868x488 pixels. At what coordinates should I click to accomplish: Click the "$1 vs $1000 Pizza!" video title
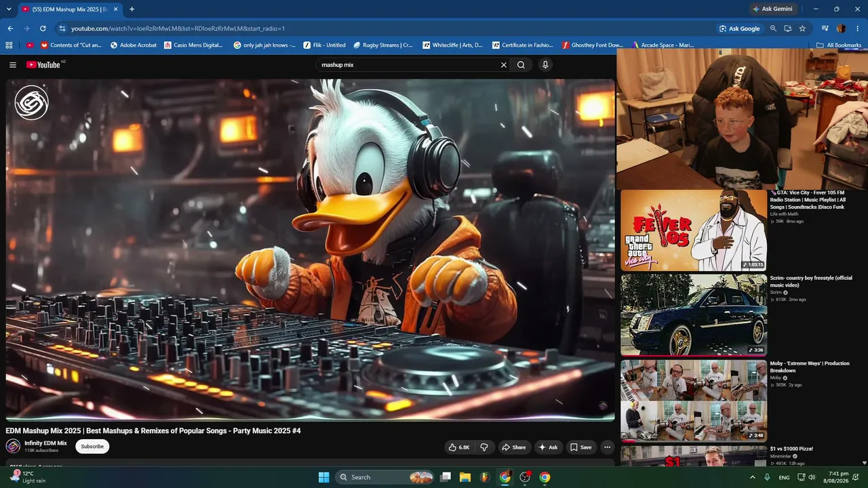point(791,449)
